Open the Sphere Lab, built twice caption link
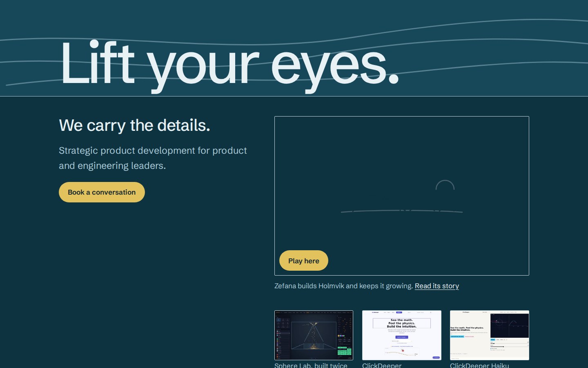588x368 pixels. point(311,365)
